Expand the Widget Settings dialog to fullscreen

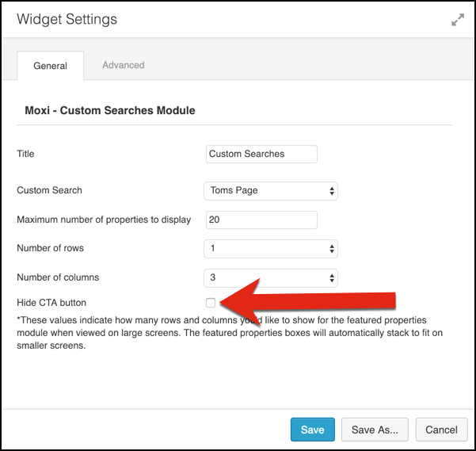pyautogui.click(x=457, y=20)
